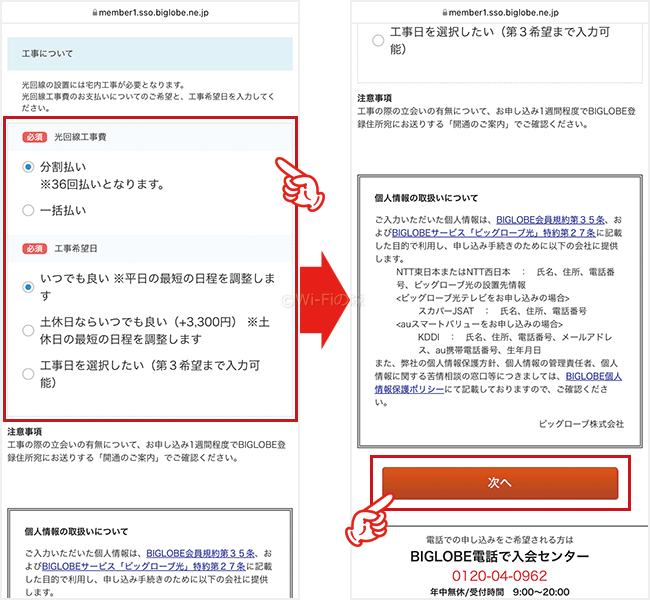Click ※36回払いとなります note text
This screenshot has width=650, height=600.
tap(102, 184)
